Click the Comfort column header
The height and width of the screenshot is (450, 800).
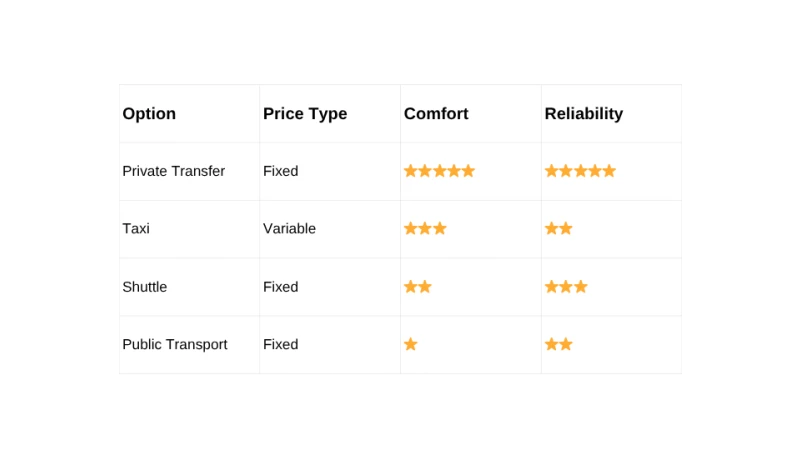[436, 114]
